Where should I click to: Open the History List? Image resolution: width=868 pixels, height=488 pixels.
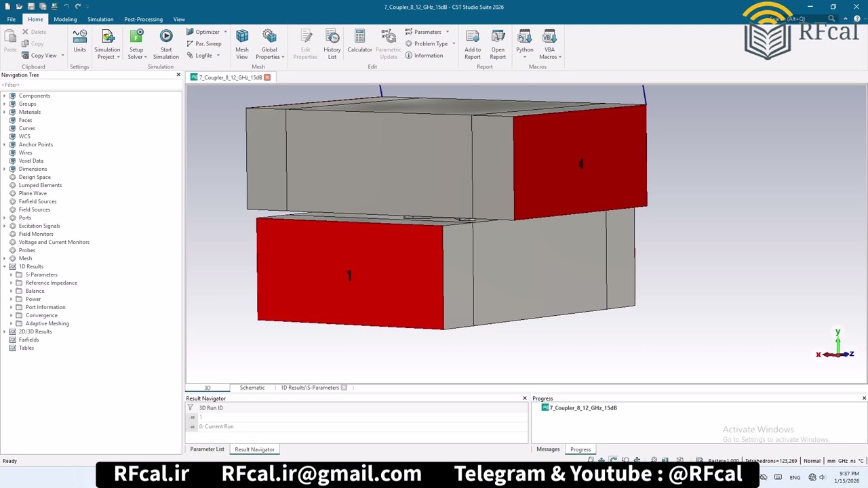point(332,44)
